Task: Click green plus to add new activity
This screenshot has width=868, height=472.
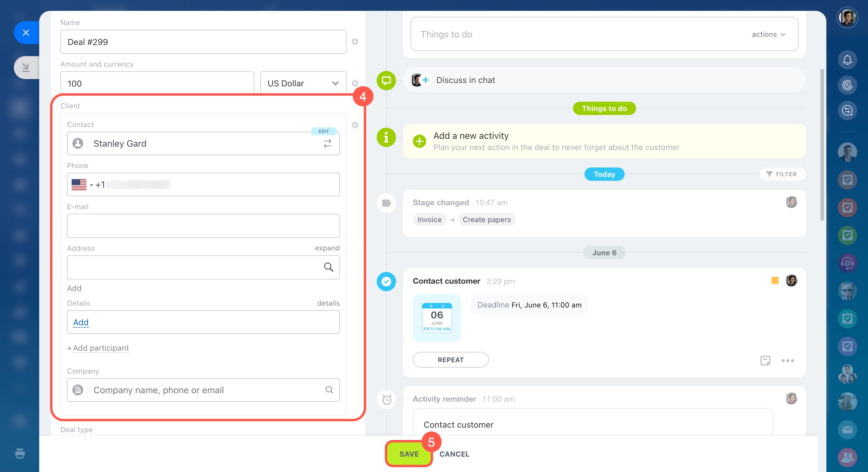Action: [419, 141]
